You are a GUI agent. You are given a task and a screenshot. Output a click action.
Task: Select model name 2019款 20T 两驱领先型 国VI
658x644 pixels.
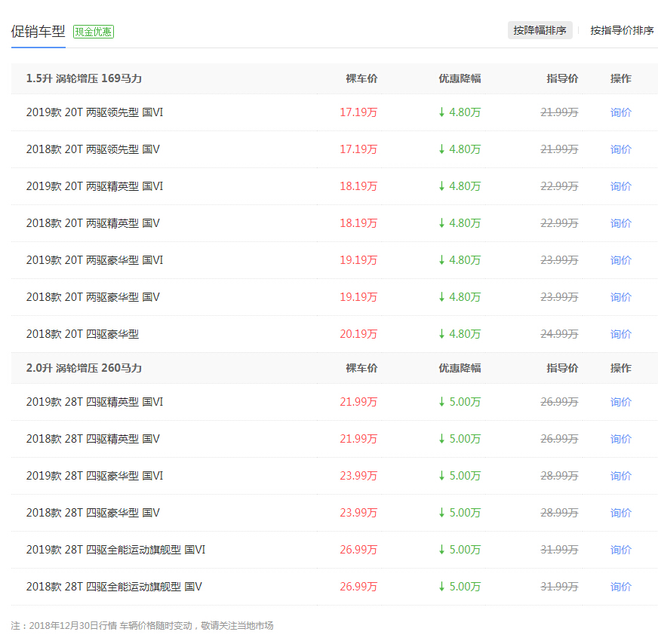tap(94, 112)
